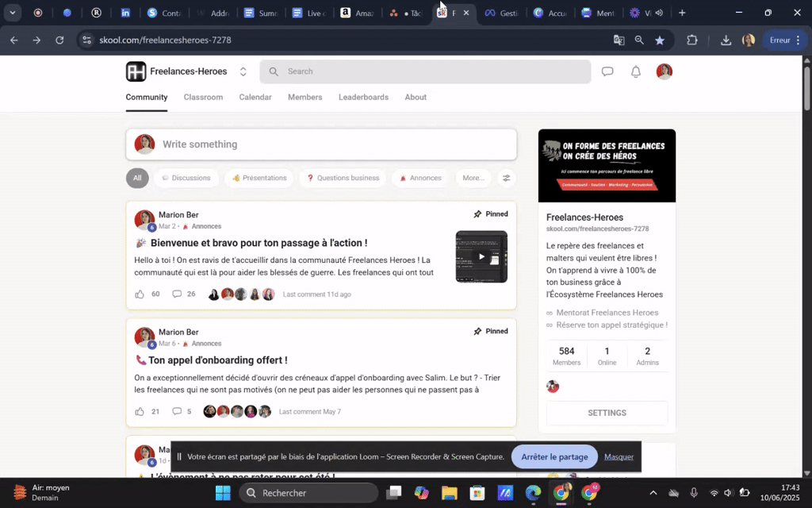Viewport: 812px width, 508px height.
Task: Expand the group switcher arrows
Action: 243,71
